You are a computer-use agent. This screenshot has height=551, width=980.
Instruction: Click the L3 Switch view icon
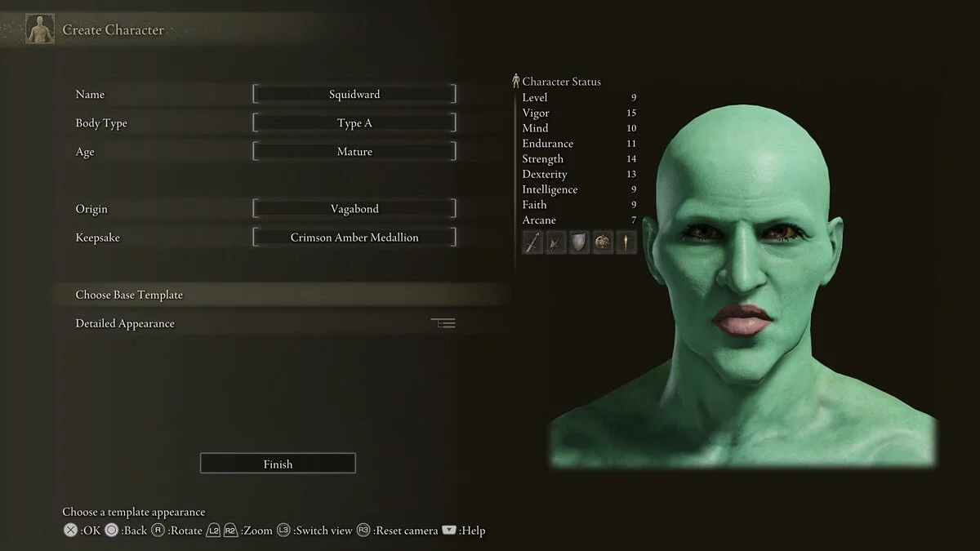click(283, 531)
